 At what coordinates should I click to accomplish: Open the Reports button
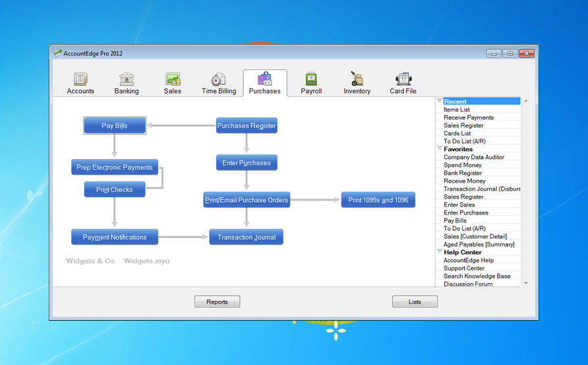[217, 302]
